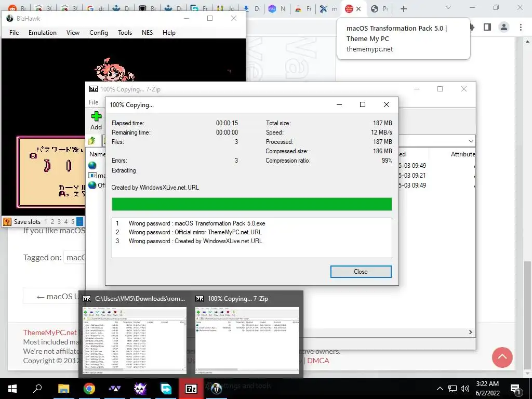Click the Name column header in 7-Zip
Screen dimensions: 532x399
click(x=97, y=154)
